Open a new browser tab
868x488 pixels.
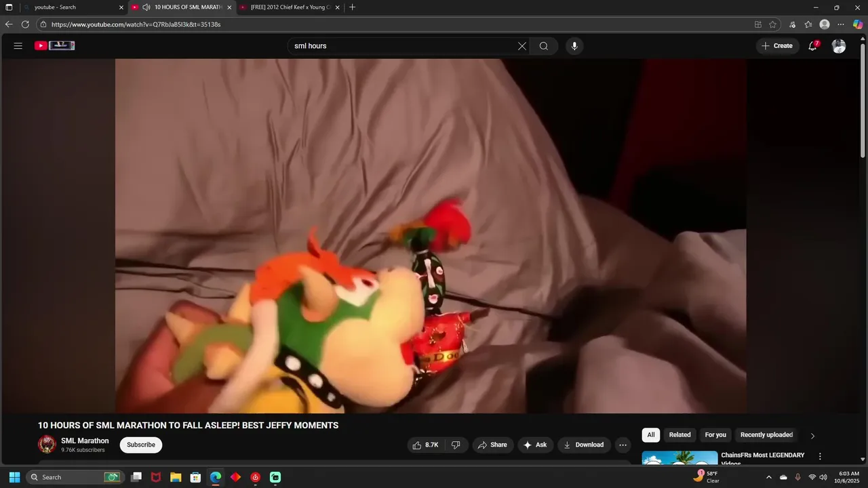coord(352,7)
